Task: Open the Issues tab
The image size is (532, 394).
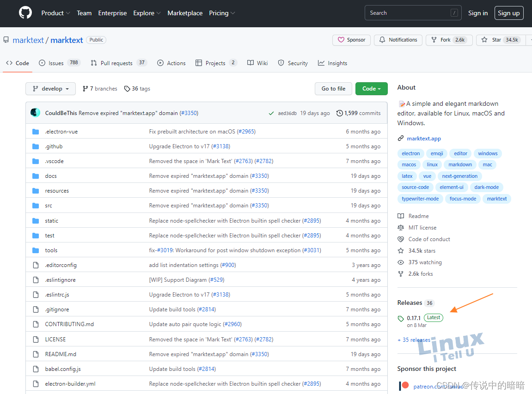Action: pyautogui.click(x=59, y=63)
